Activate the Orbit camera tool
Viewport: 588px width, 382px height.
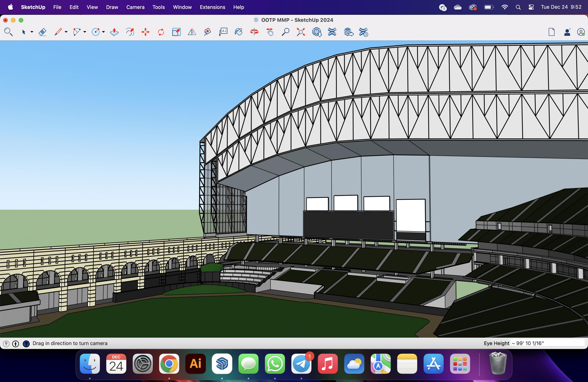click(254, 32)
